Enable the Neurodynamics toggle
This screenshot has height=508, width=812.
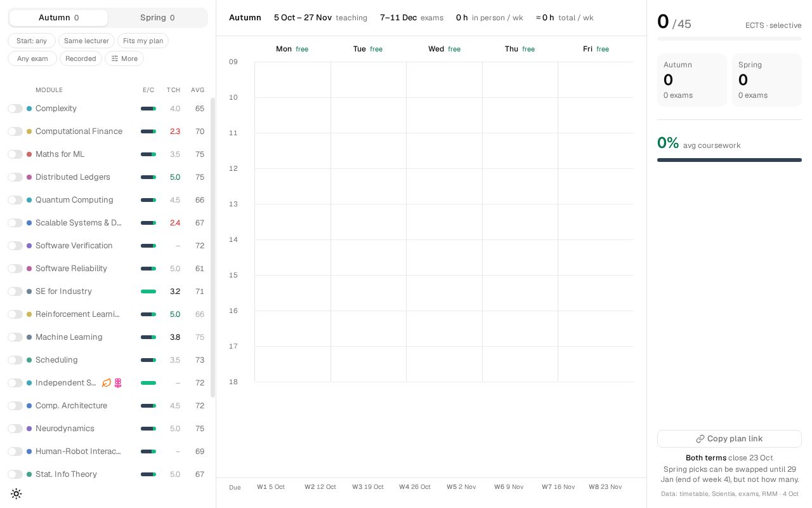pos(15,429)
